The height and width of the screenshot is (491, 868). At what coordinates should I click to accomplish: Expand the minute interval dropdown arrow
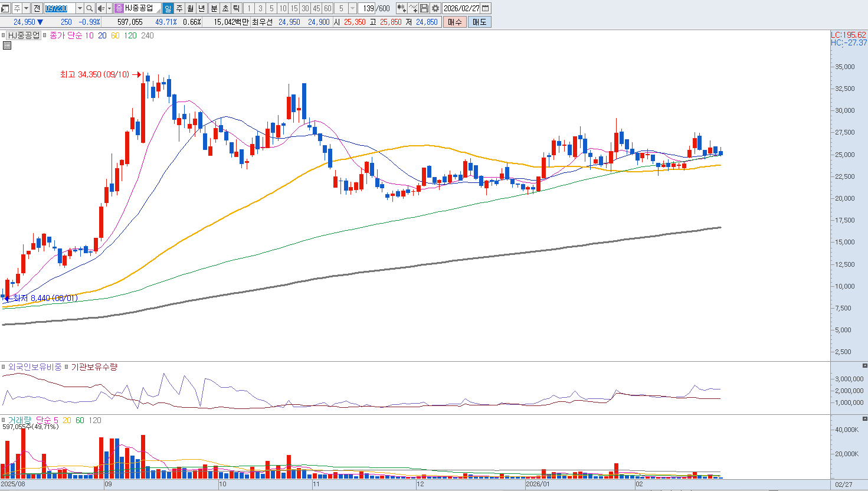click(352, 8)
